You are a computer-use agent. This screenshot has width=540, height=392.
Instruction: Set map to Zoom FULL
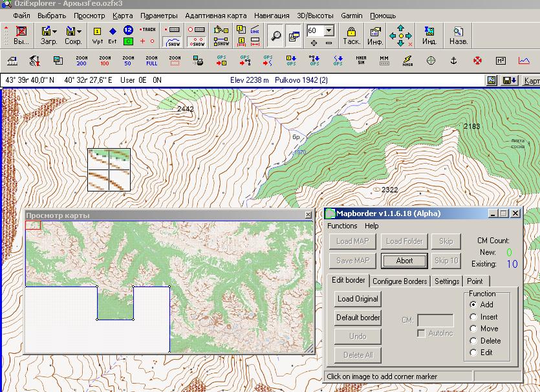(x=151, y=61)
